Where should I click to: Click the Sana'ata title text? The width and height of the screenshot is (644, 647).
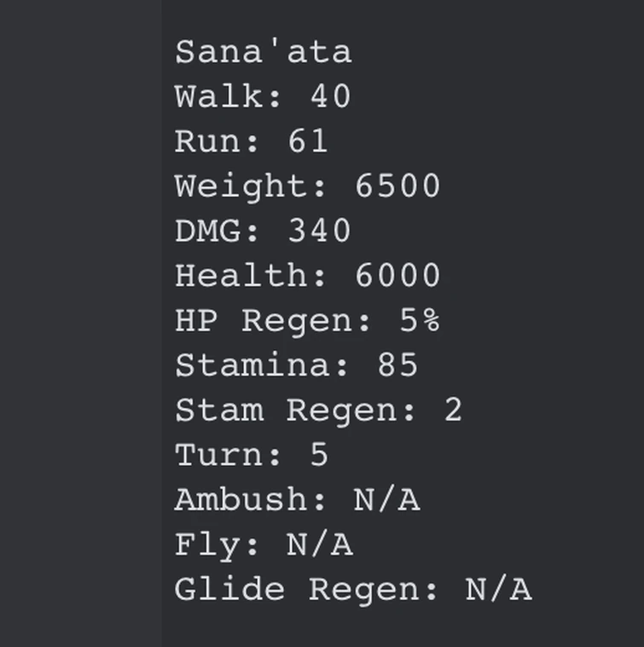[263, 52]
